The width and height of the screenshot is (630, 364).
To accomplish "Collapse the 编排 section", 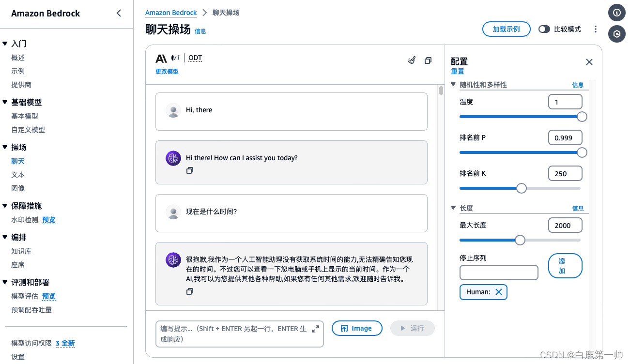I will click(x=5, y=237).
